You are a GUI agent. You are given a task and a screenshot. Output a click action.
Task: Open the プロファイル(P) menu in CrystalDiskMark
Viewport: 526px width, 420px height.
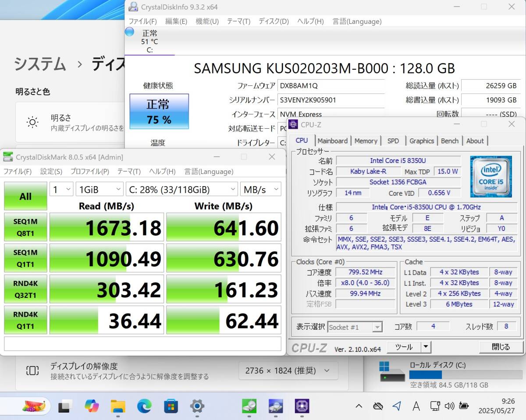[x=90, y=172]
